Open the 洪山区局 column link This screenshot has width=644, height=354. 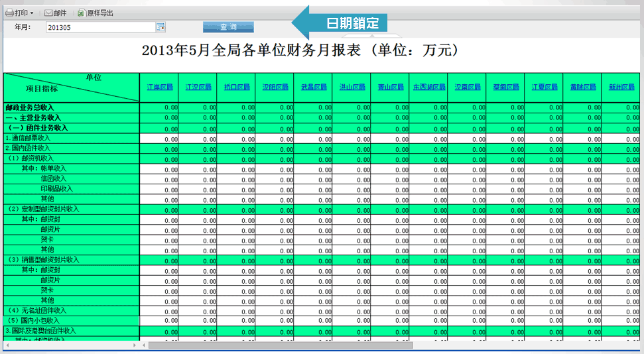click(352, 87)
